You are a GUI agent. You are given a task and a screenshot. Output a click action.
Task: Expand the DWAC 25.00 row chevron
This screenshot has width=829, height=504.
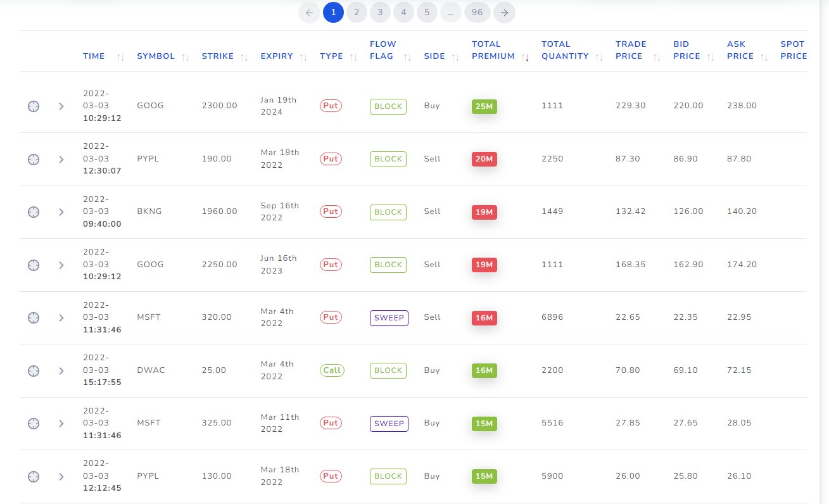click(x=61, y=370)
